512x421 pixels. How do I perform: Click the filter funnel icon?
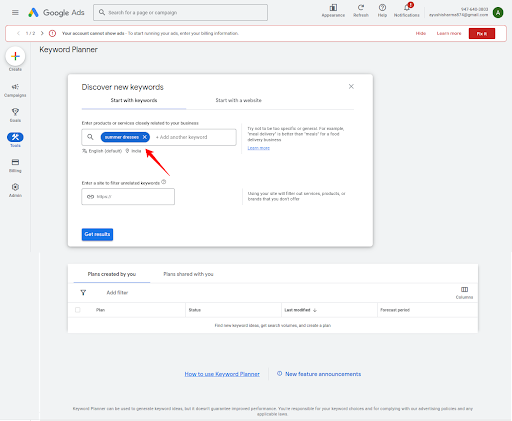83,292
